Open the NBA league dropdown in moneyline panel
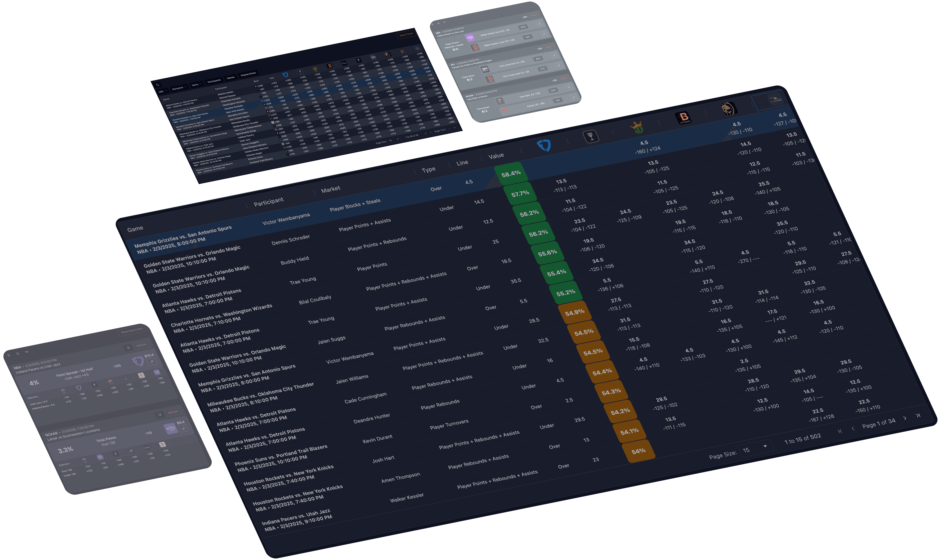The image size is (940, 560). click(x=163, y=92)
